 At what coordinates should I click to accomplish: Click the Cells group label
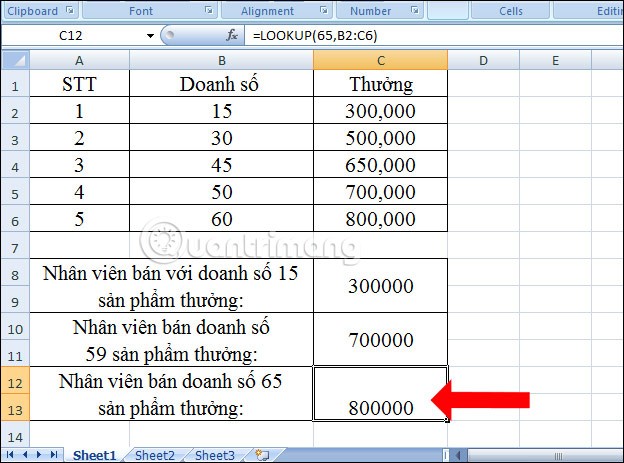511,11
